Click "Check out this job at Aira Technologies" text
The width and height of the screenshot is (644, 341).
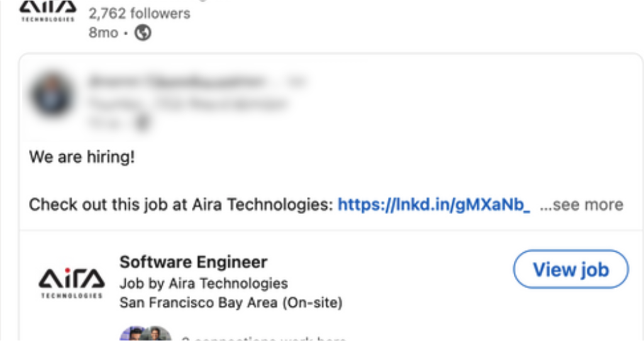point(181,204)
